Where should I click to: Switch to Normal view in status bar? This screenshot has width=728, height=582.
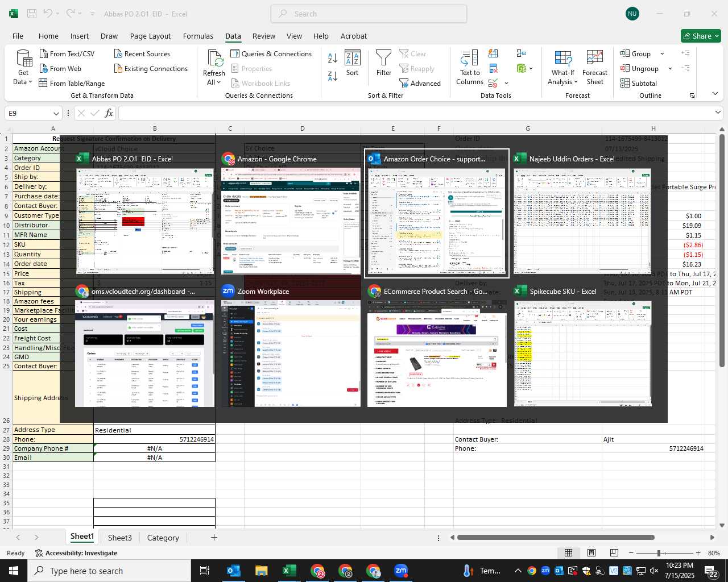[x=568, y=553]
